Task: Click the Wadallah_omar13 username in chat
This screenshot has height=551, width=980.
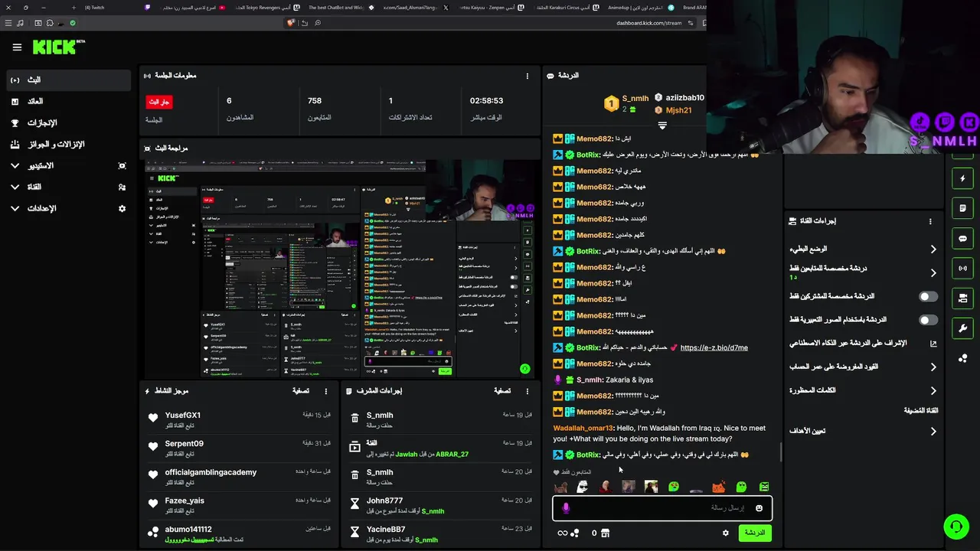Action: pos(583,428)
